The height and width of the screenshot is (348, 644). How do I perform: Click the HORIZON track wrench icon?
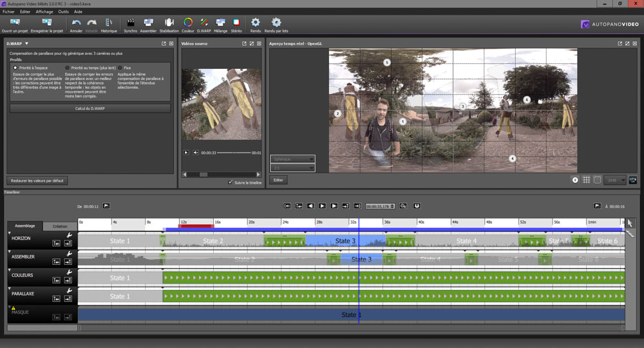(x=69, y=236)
